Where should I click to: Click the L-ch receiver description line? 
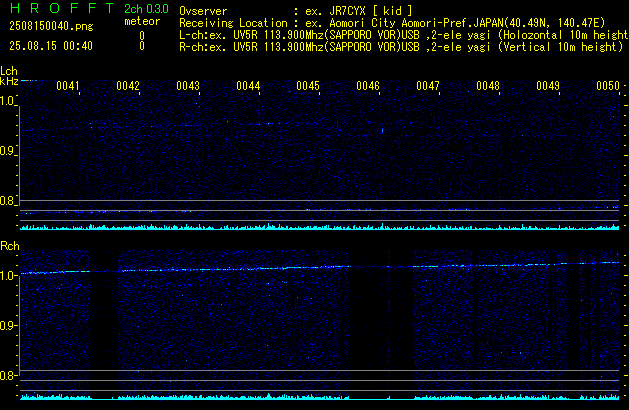(x=404, y=35)
